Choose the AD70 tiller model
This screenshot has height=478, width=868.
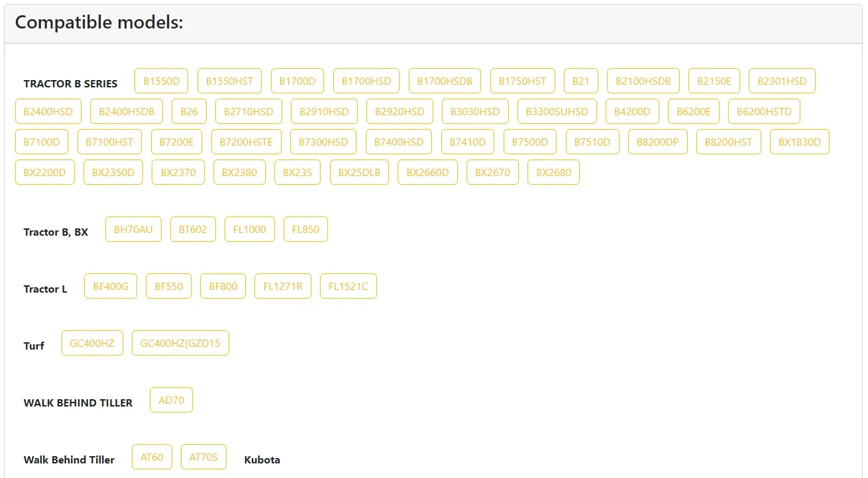click(x=172, y=400)
